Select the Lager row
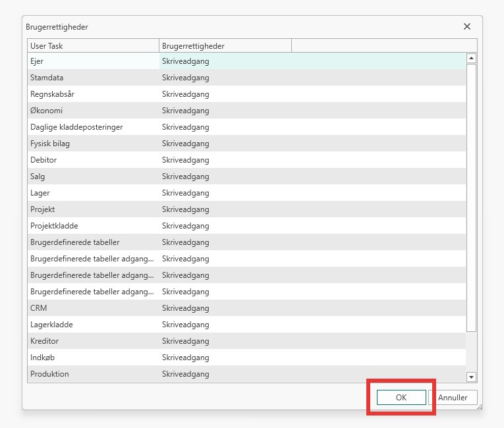Image resolution: width=504 pixels, height=428 pixels. 246,193
